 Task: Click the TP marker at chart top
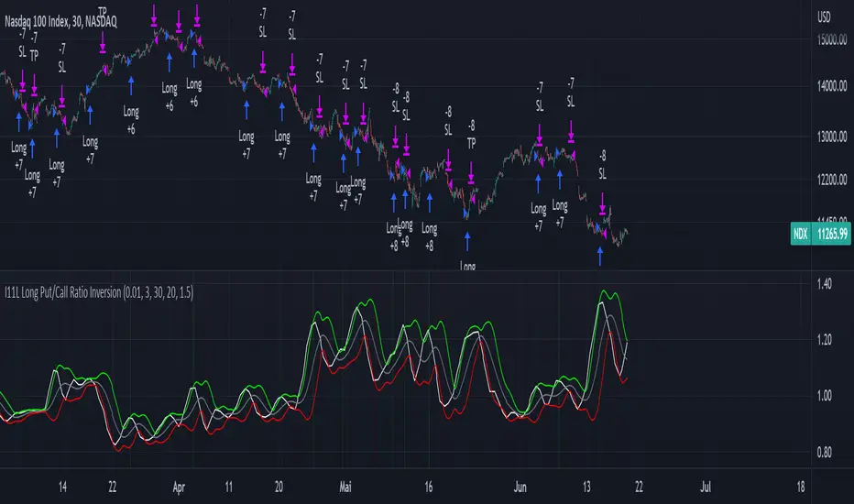point(104,13)
